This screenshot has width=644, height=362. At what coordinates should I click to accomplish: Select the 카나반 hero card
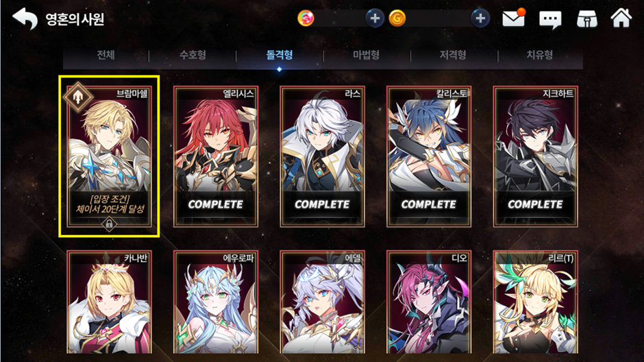[109, 302]
